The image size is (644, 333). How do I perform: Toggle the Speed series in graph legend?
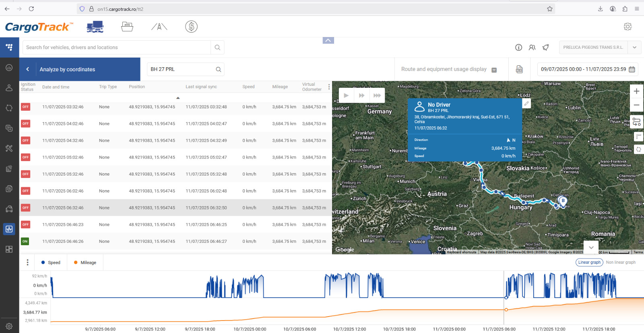click(x=51, y=263)
